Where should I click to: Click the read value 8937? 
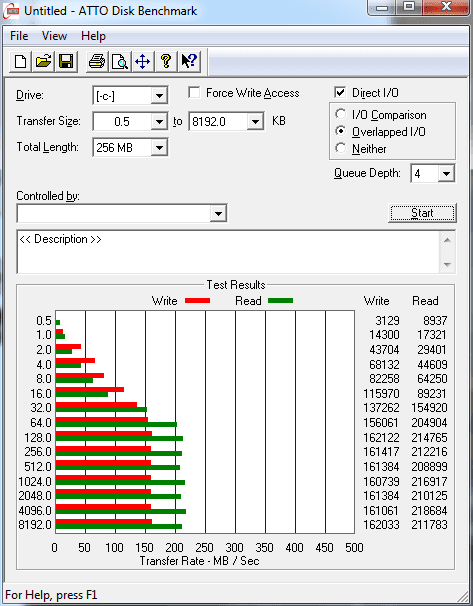pos(435,320)
